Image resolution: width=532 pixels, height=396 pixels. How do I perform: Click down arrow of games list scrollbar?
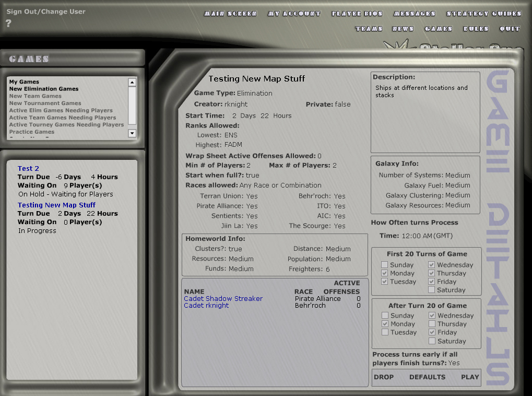coord(132,133)
